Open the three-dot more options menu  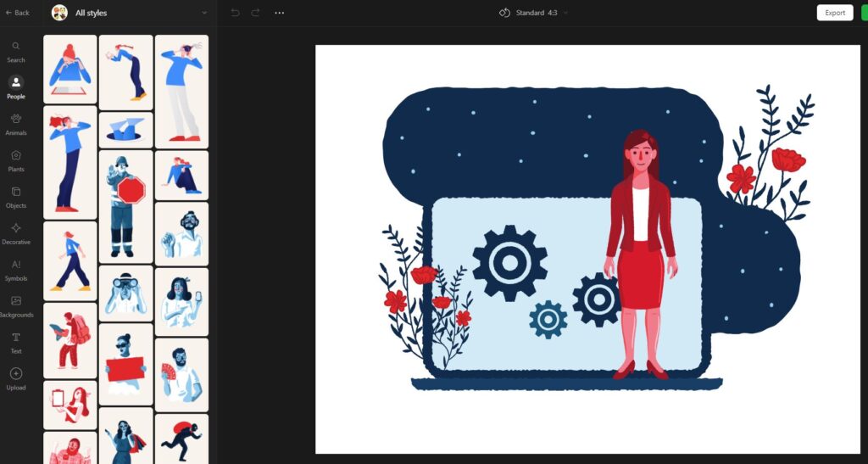(280, 13)
